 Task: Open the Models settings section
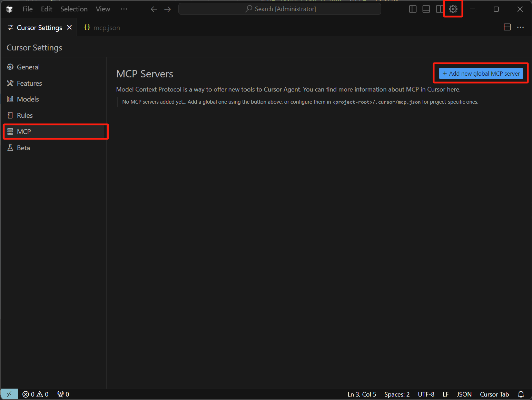28,99
